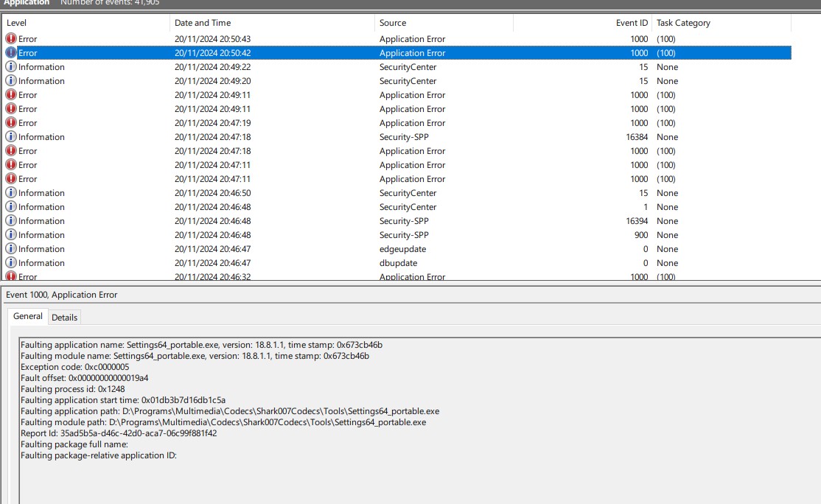Select the SecurityCenter event with Event ID 1
Viewport: 821px width, 504px height.
click(x=408, y=207)
